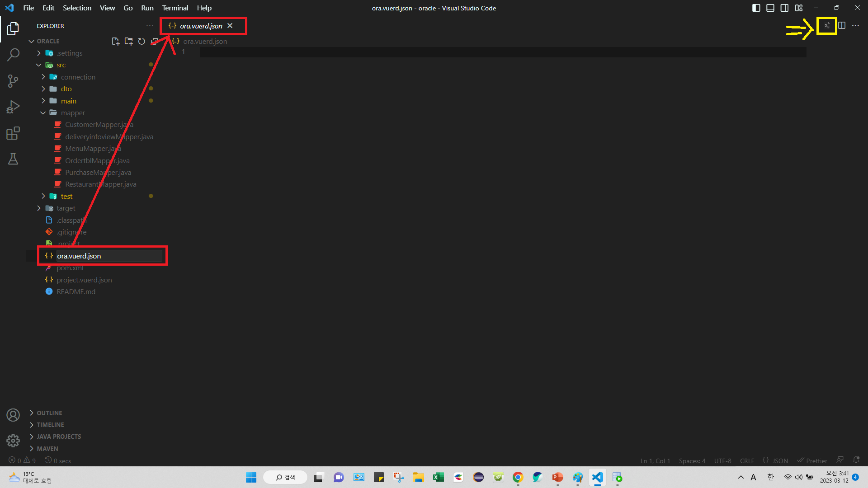Image resolution: width=868 pixels, height=488 pixels.
Task: Toggle the secondary side bar layout button
Action: point(784,8)
